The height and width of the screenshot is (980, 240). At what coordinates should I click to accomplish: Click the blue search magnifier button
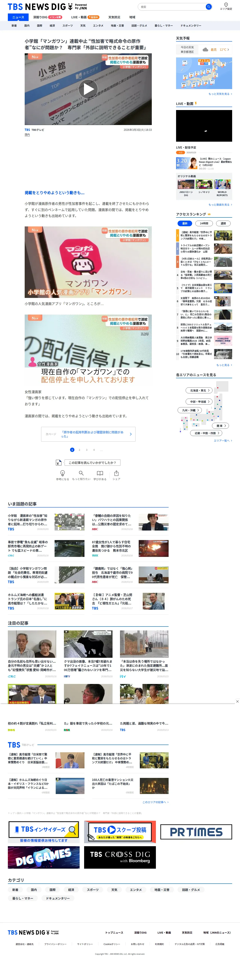click(208, 7)
